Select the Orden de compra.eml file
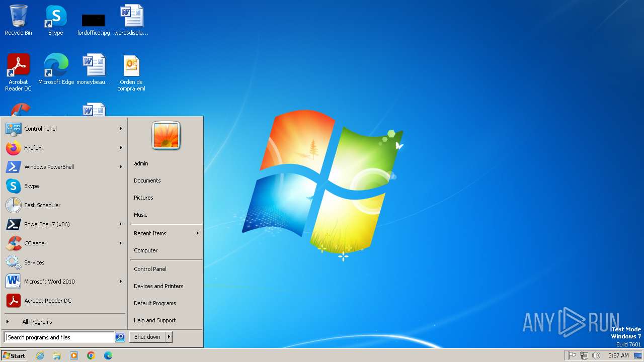This screenshot has height=362, width=644. click(131, 72)
